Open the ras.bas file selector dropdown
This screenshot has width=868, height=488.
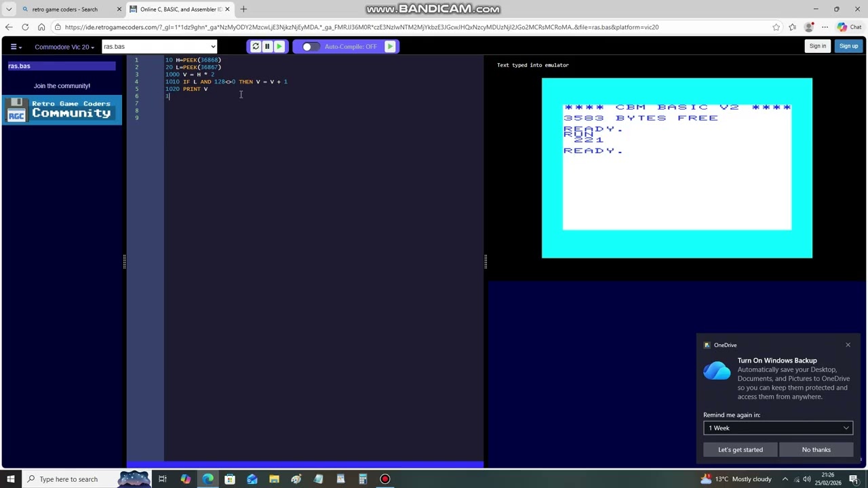click(x=159, y=47)
